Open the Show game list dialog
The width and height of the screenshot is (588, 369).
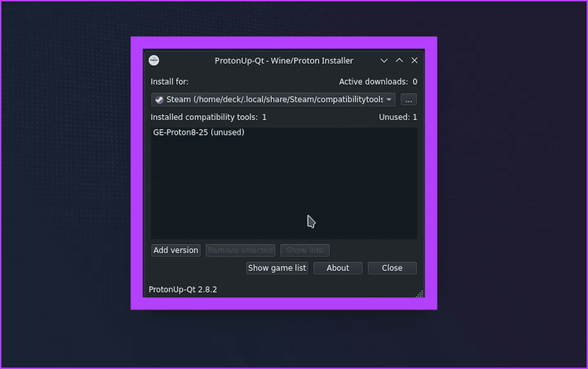pyautogui.click(x=277, y=268)
